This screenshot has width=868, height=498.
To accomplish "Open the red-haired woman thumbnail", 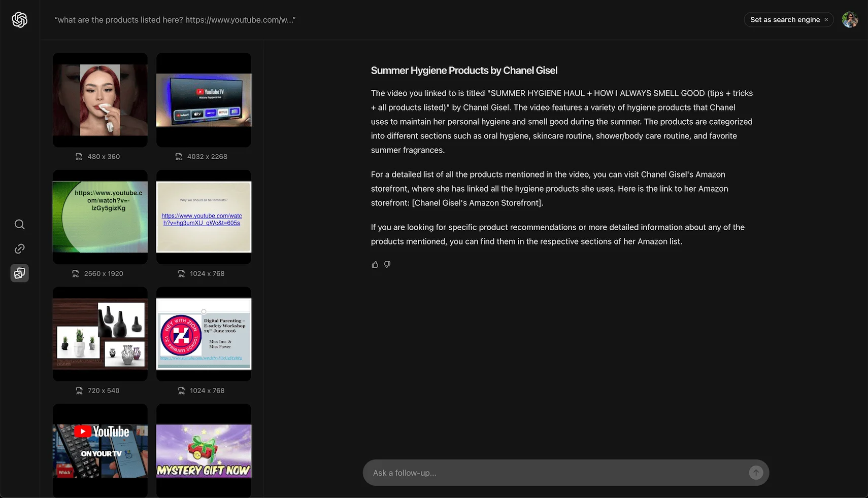I will [x=99, y=99].
